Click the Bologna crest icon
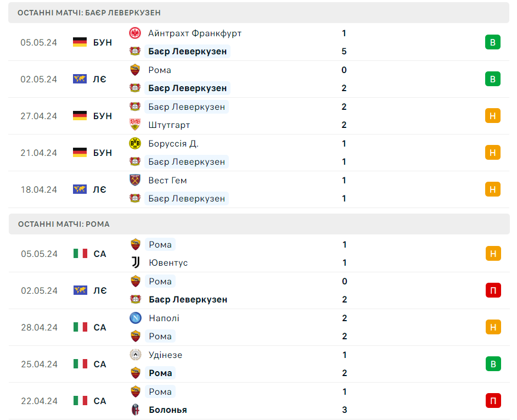This screenshot has height=420, width=517. [136, 410]
